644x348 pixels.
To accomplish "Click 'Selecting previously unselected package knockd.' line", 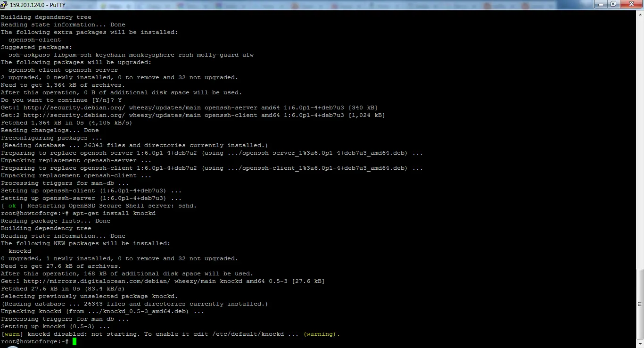I will pos(90,296).
